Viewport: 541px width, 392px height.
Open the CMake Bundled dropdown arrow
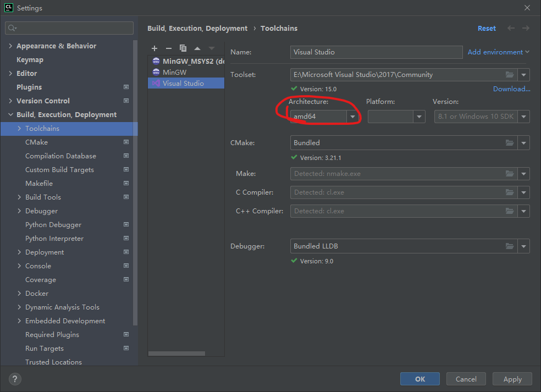(x=524, y=143)
